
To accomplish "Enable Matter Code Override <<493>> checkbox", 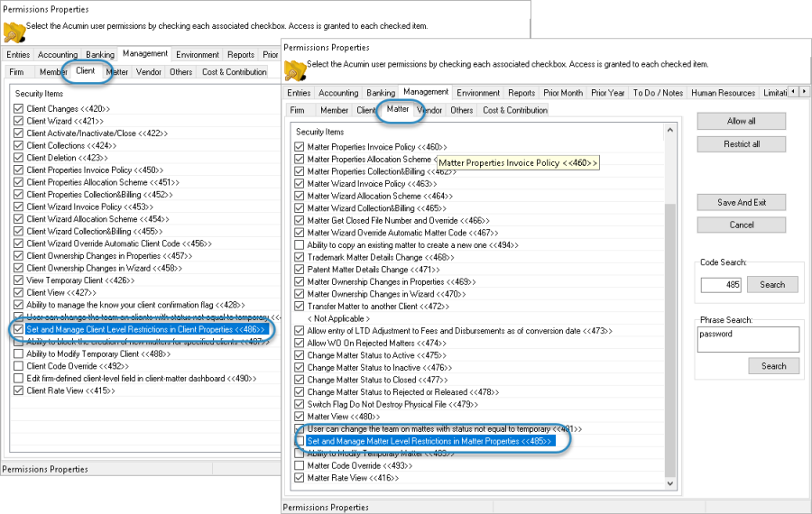I will tap(299, 466).
